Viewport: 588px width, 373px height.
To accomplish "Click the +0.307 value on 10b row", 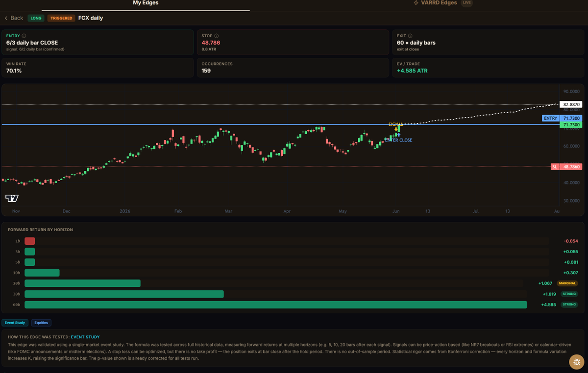I will pos(571,273).
